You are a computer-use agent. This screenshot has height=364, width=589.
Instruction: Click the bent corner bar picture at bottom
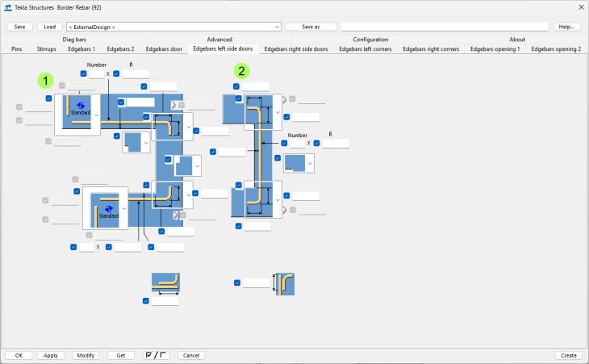(285, 284)
